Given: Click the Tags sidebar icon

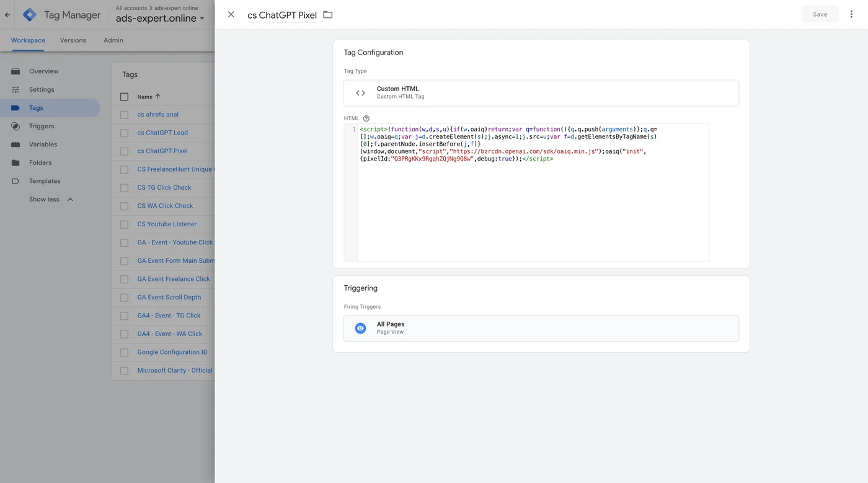Looking at the screenshot, I should (15, 108).
